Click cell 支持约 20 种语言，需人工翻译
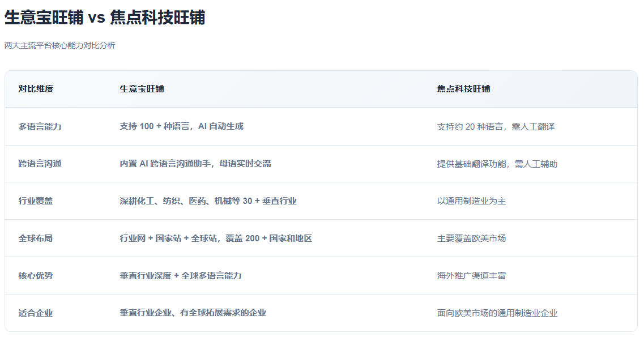Image resolution: width=644 pixels, height=337 pixels. pyautogui.click(x=496, y=126)
